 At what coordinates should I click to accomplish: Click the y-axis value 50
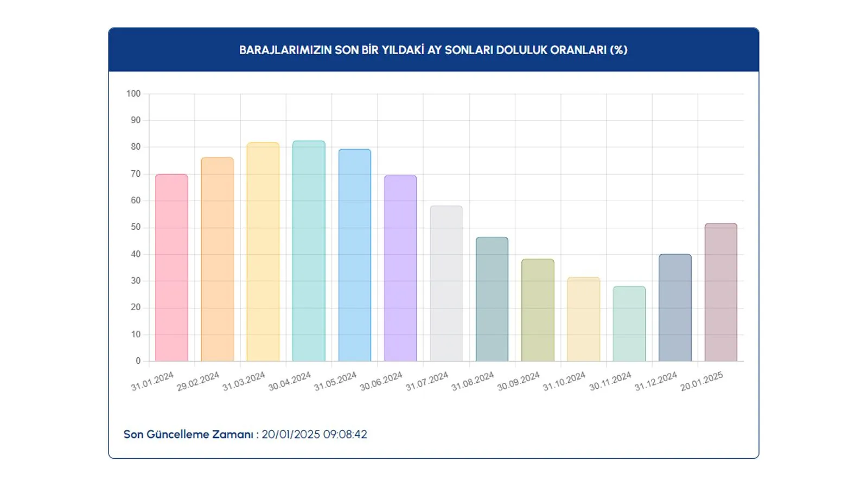136,227
